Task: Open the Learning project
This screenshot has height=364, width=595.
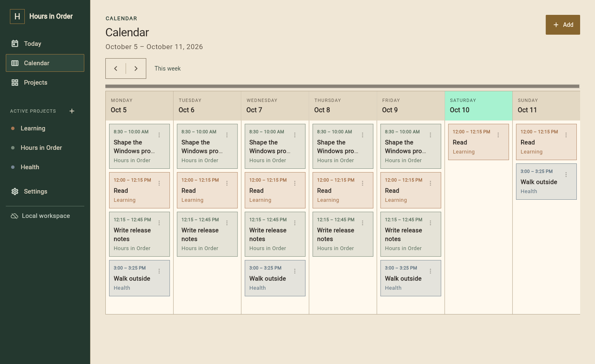Action: (x=45, y=128)
